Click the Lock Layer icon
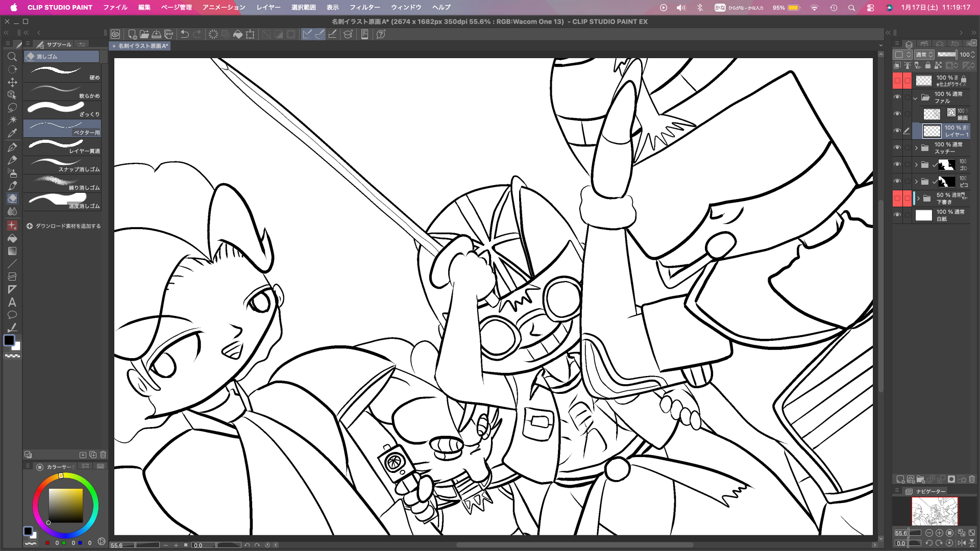 point(928,65)
